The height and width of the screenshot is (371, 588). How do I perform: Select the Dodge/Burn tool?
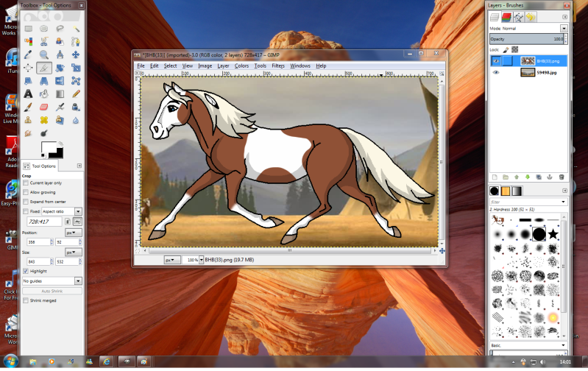(x=44, y=133)
